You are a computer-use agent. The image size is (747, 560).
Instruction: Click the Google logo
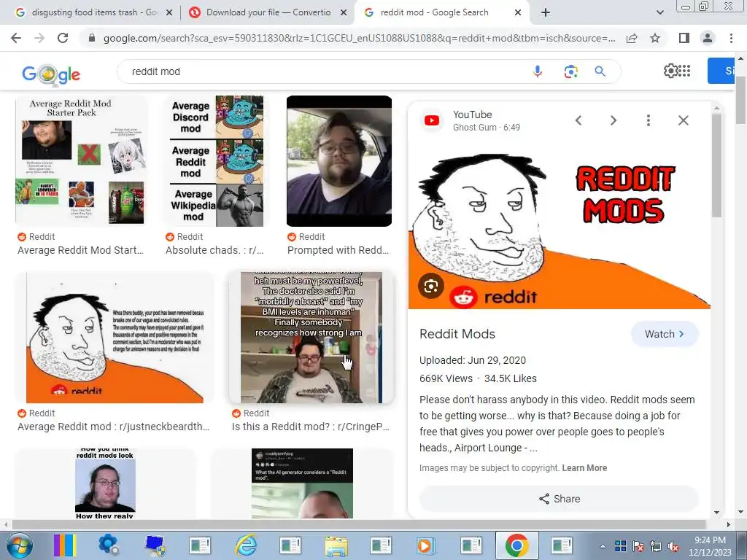(51, 74)
